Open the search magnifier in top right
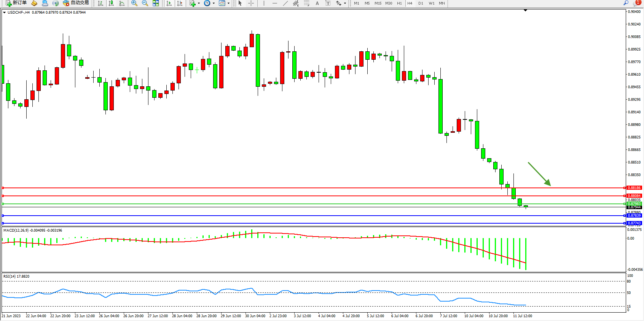Image resolution: width=644 pixels, height=321 pixels. click(x=626, y=3)
